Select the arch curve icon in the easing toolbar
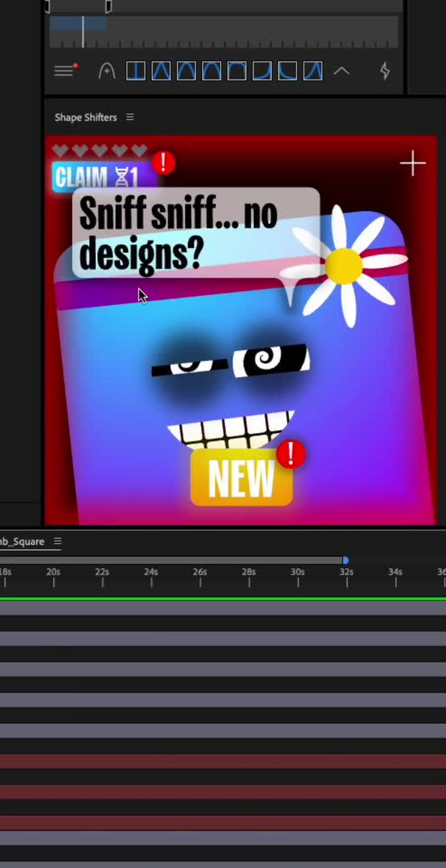 [106, 71]
